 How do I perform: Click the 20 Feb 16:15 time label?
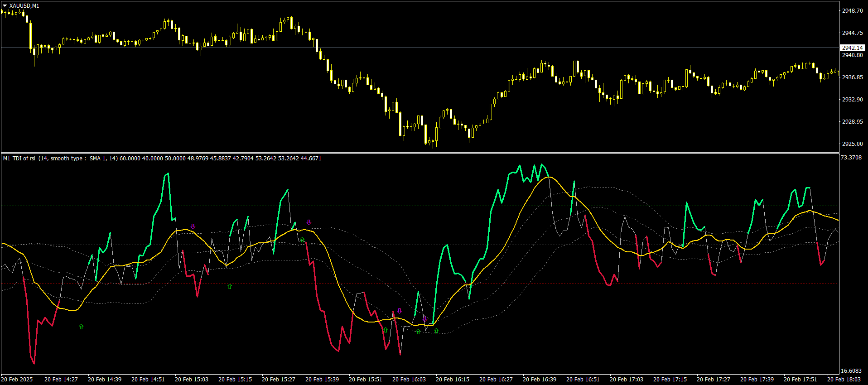(x=453, y=379)
